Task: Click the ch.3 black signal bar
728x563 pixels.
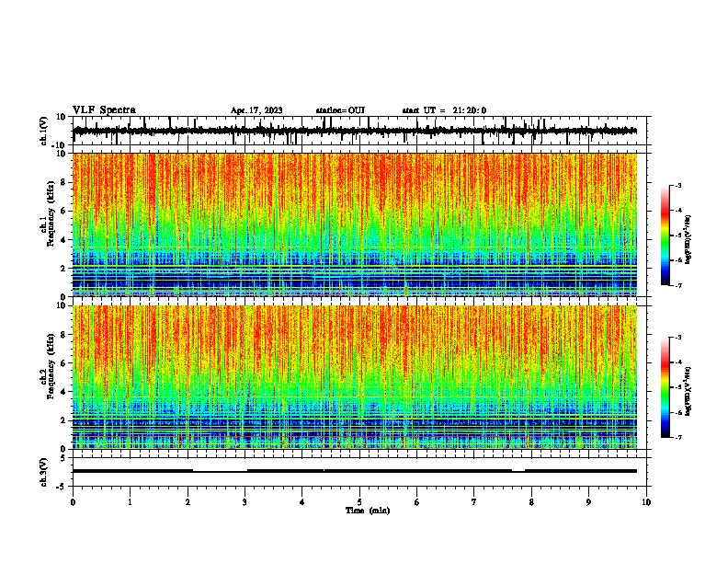Action: point(355,471)
